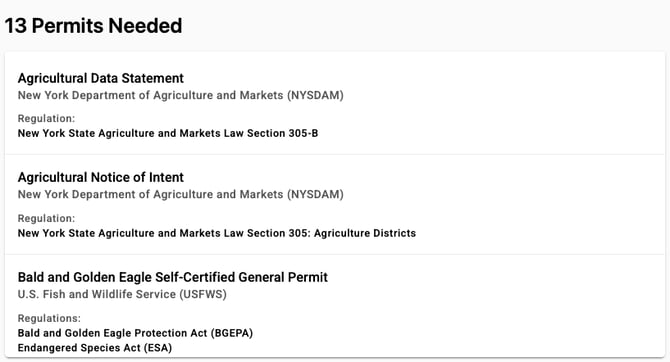Viewport: 670px width, 362px height.
Task: Open Bald and Golden Eagle Protection Act (BGEPA)
Action: click(135, 333)
